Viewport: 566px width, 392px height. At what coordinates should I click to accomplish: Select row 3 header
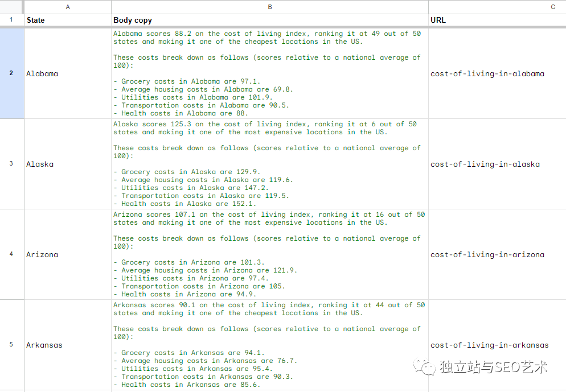[x=11, y=164]
